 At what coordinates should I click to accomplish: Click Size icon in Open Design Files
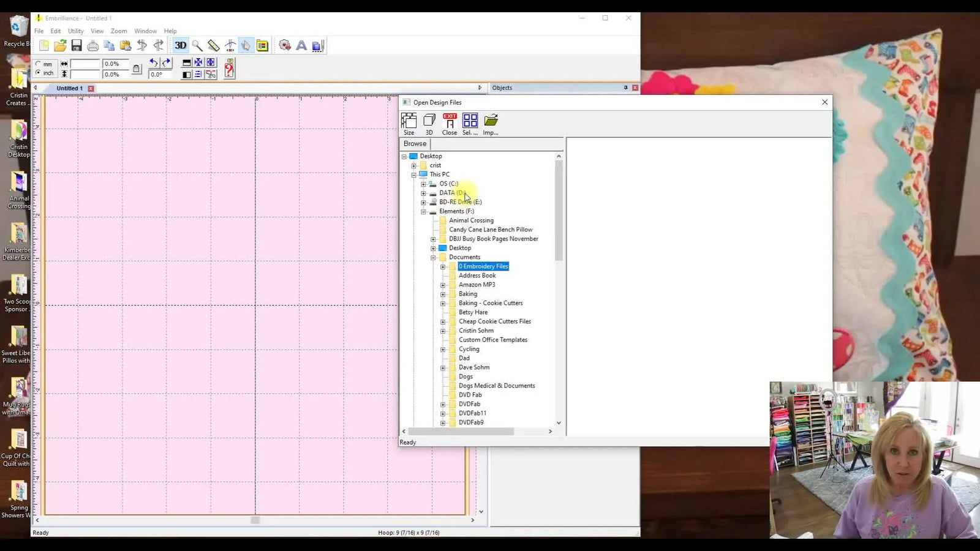pos(409,124)
